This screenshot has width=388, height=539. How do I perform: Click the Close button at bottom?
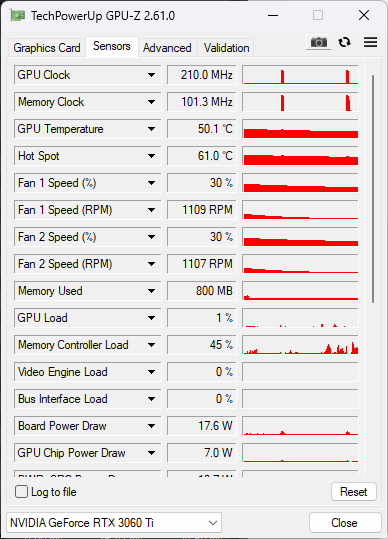click(x=345, y=523)
